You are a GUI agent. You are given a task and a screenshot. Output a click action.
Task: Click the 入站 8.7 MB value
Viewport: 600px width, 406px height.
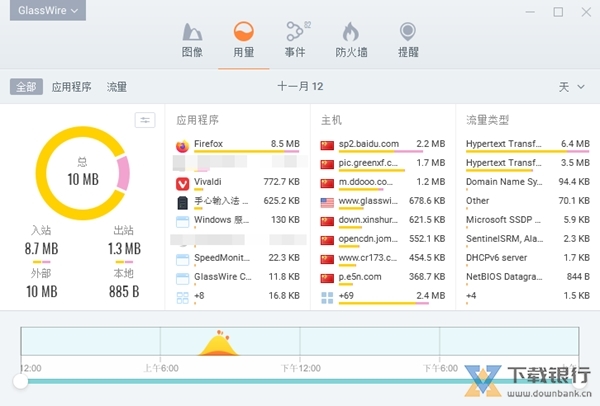click(41, 249)
